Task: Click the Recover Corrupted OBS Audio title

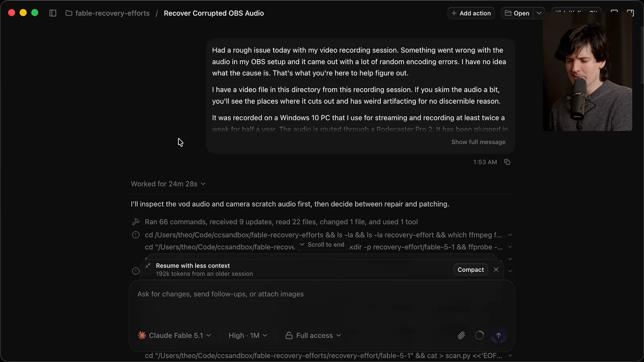Action: (x=214, y=13)
